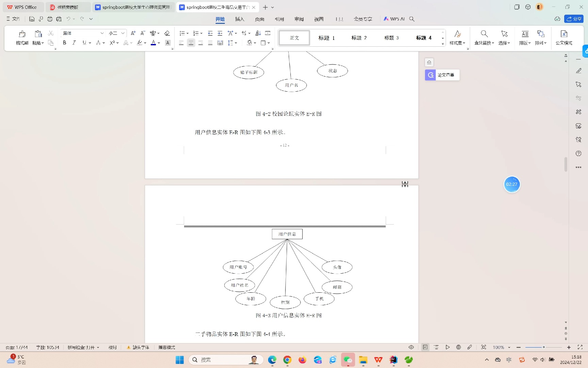Viewport: 588px width, 368px height.
Task: Click the pen edit icon in right sidebar
Action: [578, 71]
